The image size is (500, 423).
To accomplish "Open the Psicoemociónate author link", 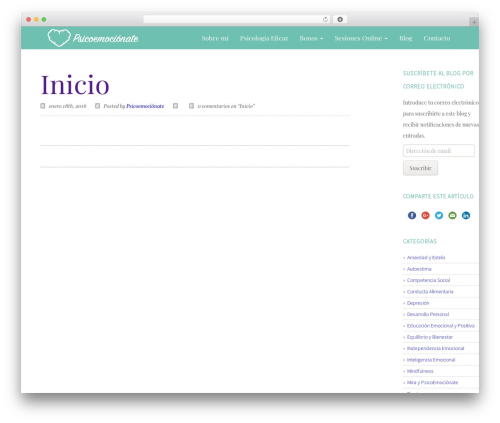I will (x=145, y=106).
